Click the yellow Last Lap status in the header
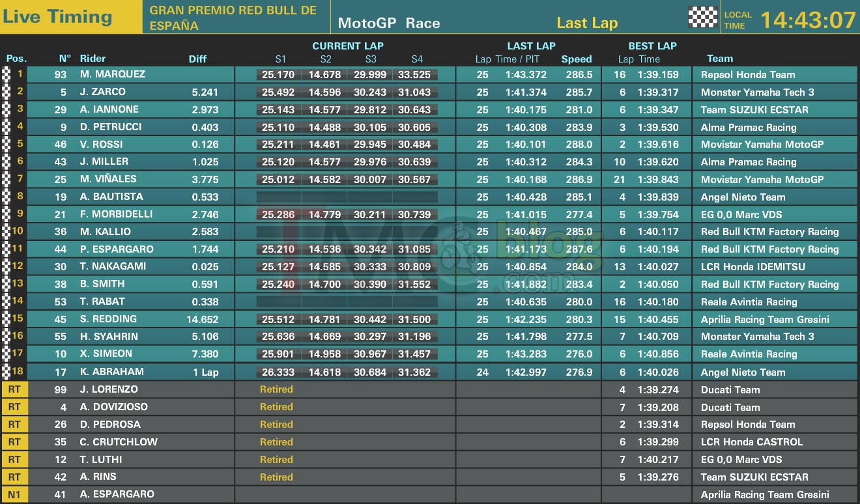 coord(587,23)
